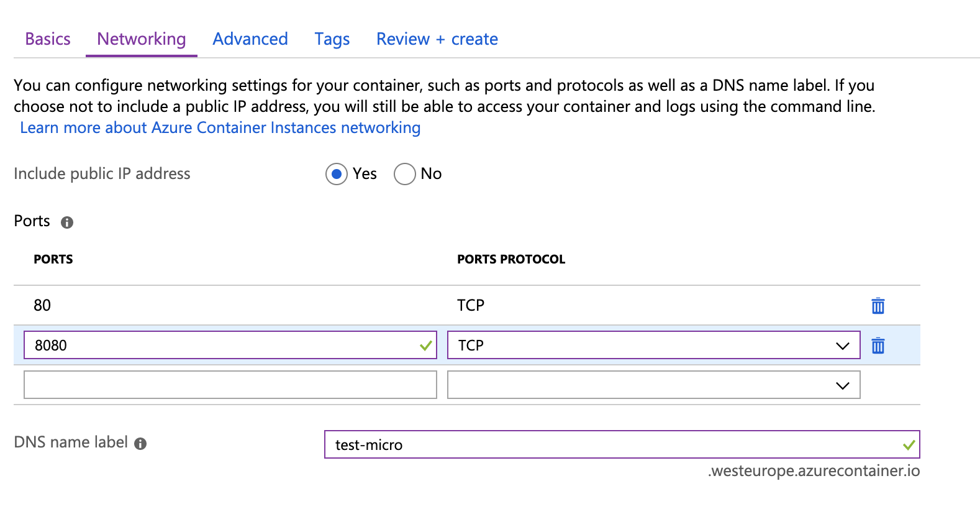
Task: Switch to the Basics tab
Action: tap(48, 39)
